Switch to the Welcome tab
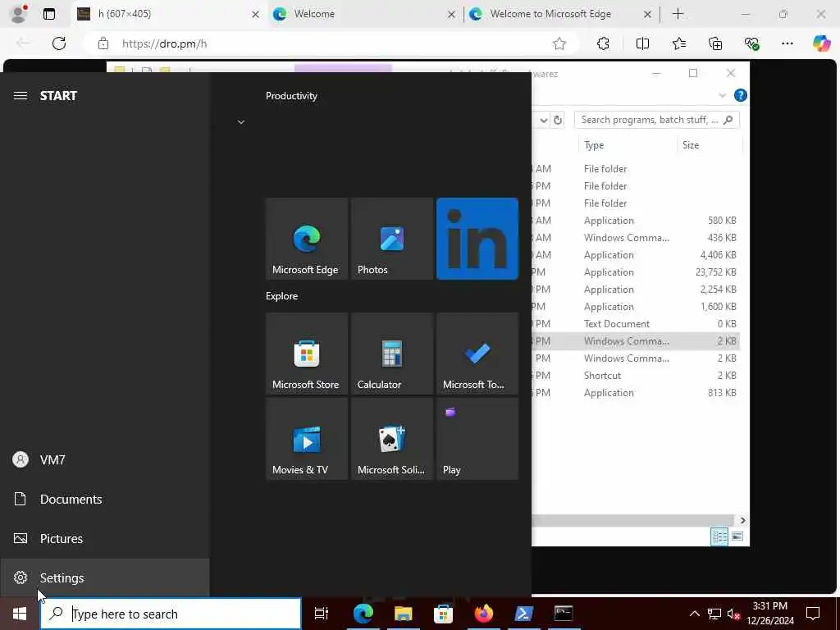Image resolution: width=840 pixels, height=630 pixels. [x=364, y=14]
